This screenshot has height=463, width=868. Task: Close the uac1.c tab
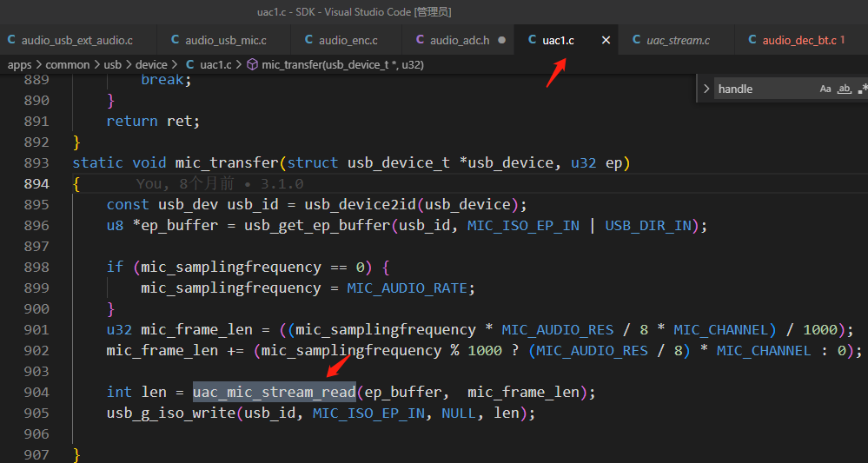pyautogui.click(x=606, y=40)
